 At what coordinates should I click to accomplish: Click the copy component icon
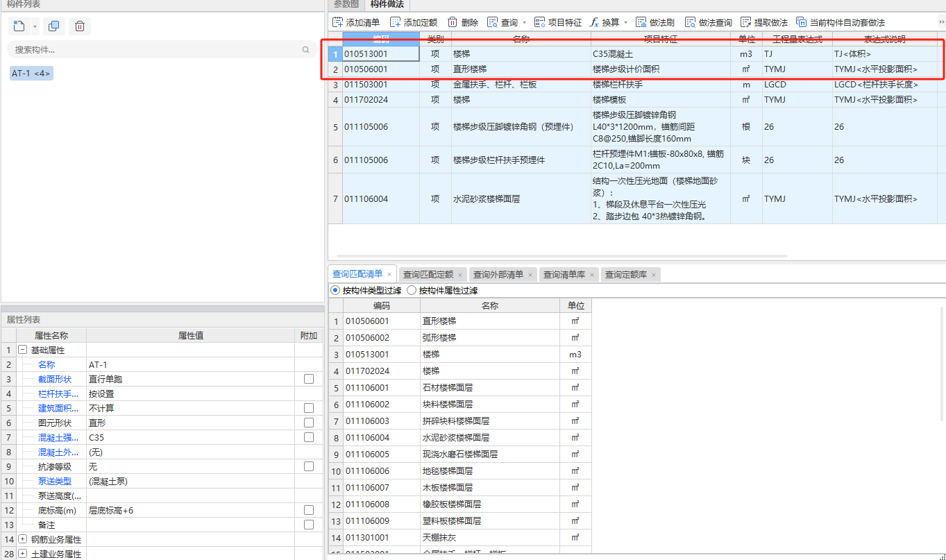[53, 27]
